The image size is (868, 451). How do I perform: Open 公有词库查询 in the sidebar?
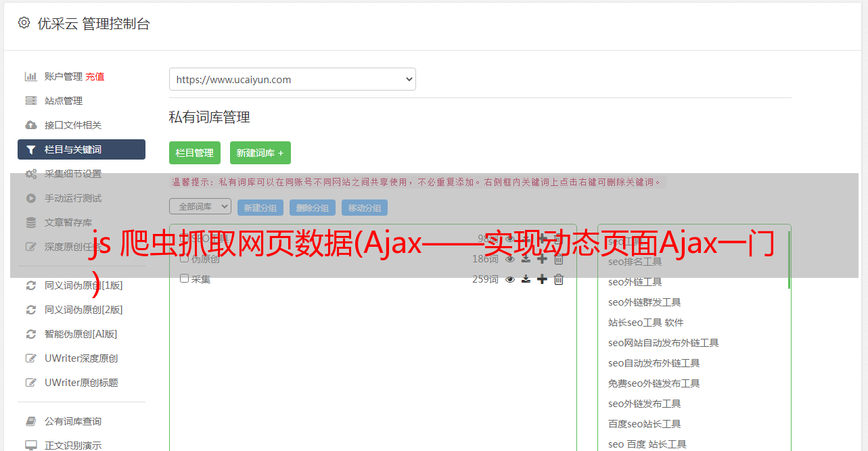tap(73, 421)
